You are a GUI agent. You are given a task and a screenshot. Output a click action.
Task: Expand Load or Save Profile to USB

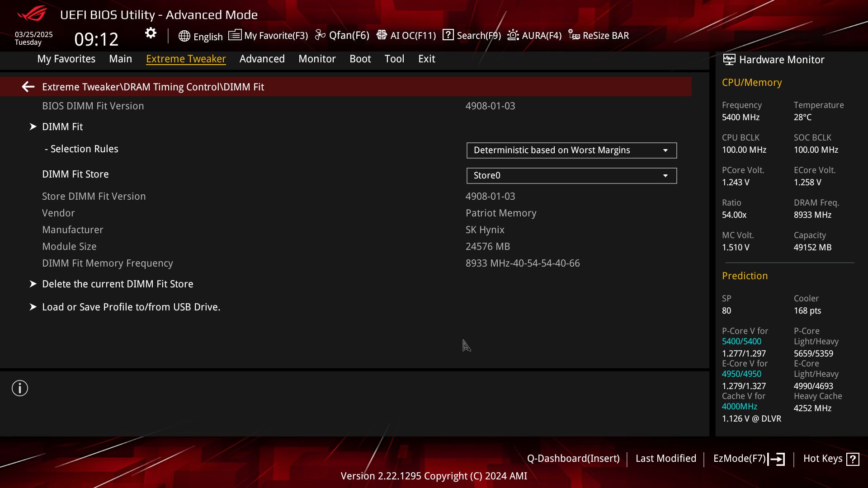(x=131, y=307)
